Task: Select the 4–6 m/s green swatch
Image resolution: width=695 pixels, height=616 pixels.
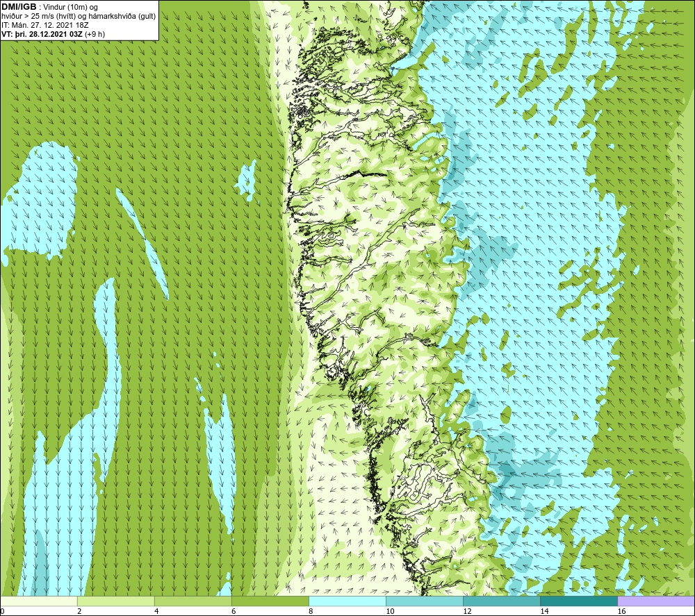Action: pyautogui.click(x=193, y=601)
